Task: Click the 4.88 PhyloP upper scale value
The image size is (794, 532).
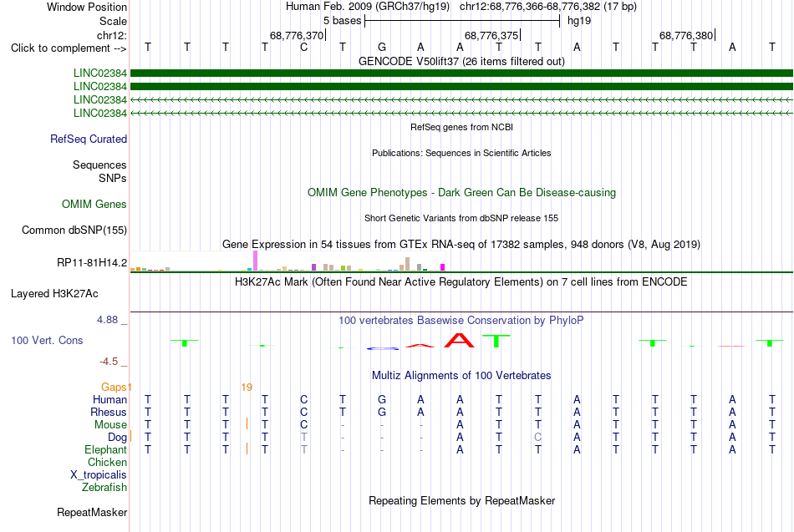Action: [107, 320]
